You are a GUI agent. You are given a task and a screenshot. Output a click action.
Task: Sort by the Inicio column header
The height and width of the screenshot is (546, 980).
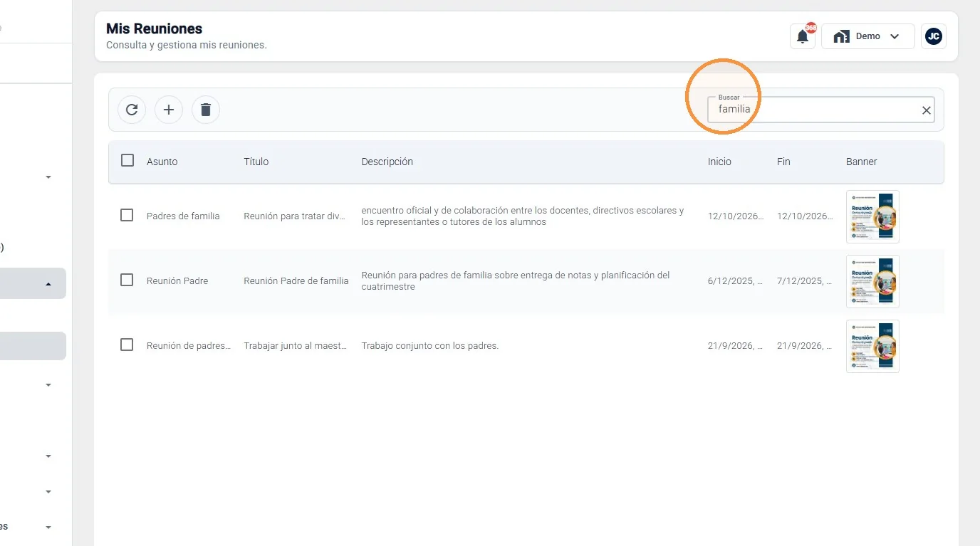[719, 162]
